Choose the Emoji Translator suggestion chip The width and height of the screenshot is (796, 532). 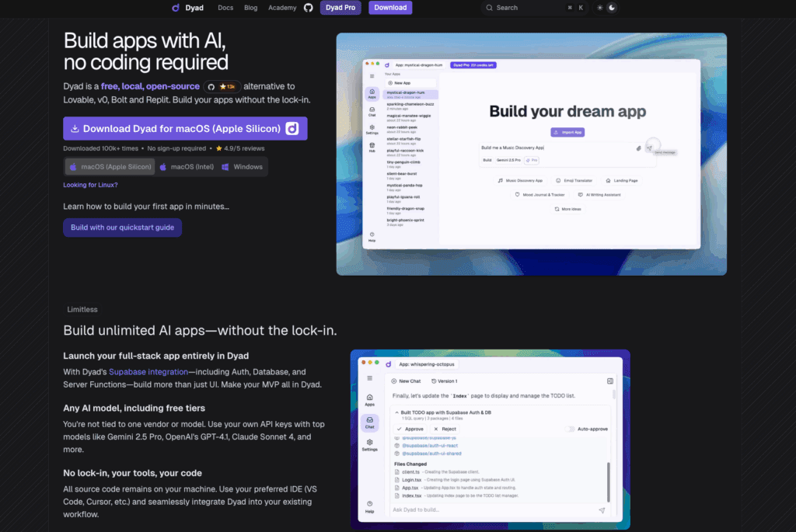[x=574, y=180]
